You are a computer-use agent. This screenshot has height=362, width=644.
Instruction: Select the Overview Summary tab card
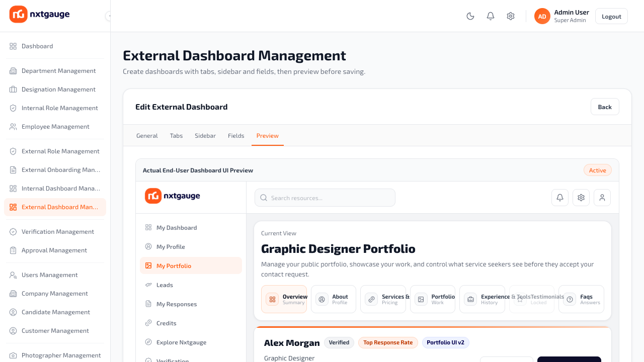[x=284, y=299]
